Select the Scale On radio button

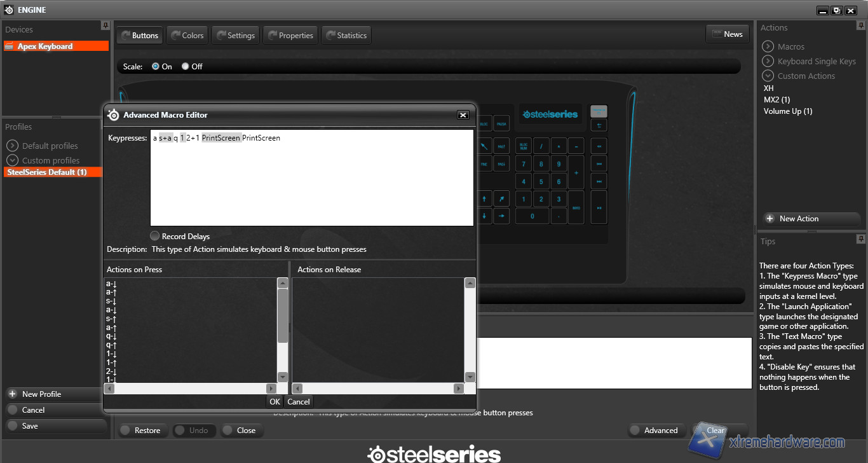(x=156, y=66)
